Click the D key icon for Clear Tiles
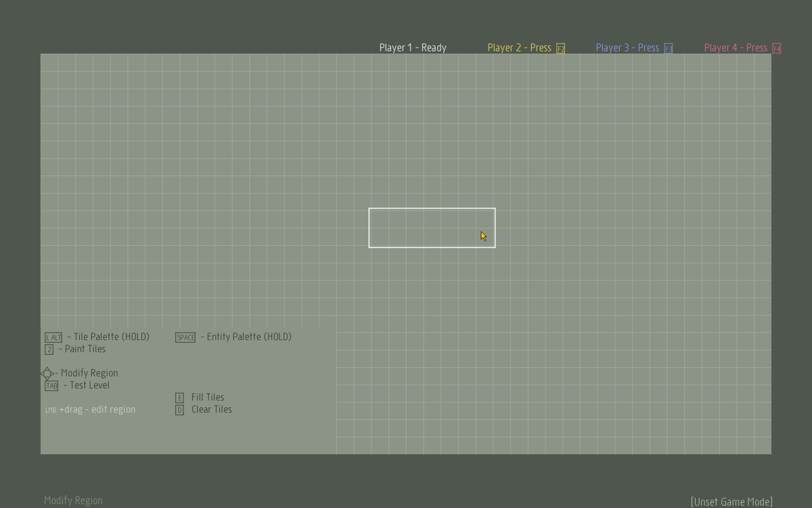The height and width of the screenshot is (508, 812). [179, 410]
